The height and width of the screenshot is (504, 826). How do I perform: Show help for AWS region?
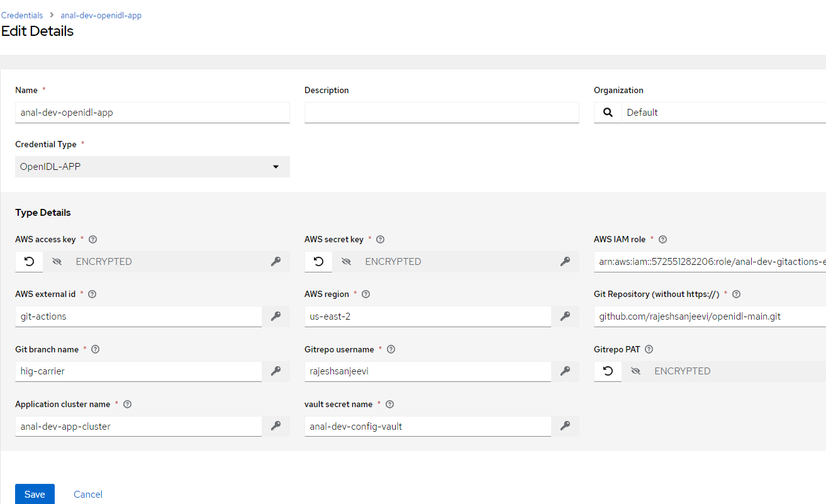click(366, 294)
